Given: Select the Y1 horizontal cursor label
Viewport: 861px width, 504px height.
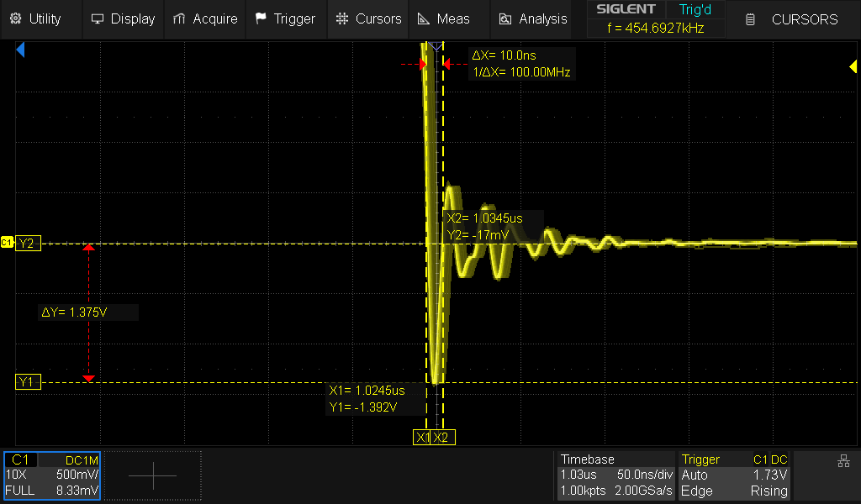Looking at the screenshot, I should tap(27, 382).
